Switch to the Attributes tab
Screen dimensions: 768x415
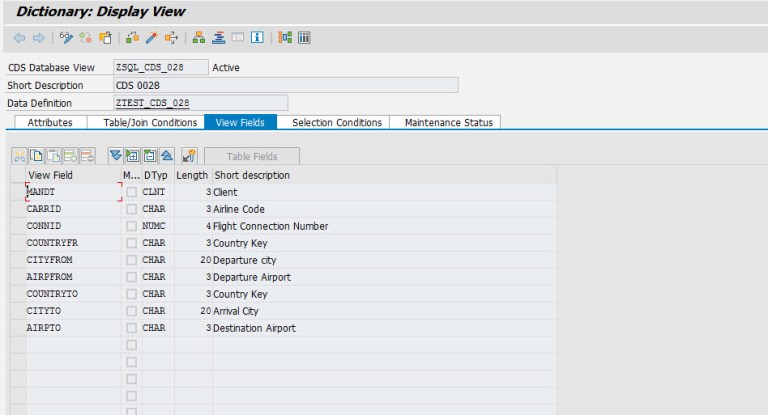(x=50, y=122)
